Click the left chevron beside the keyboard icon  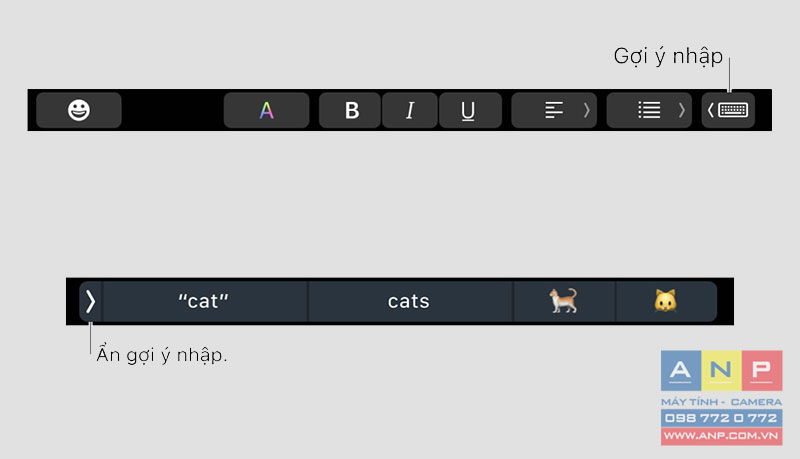tap(710, 110)
